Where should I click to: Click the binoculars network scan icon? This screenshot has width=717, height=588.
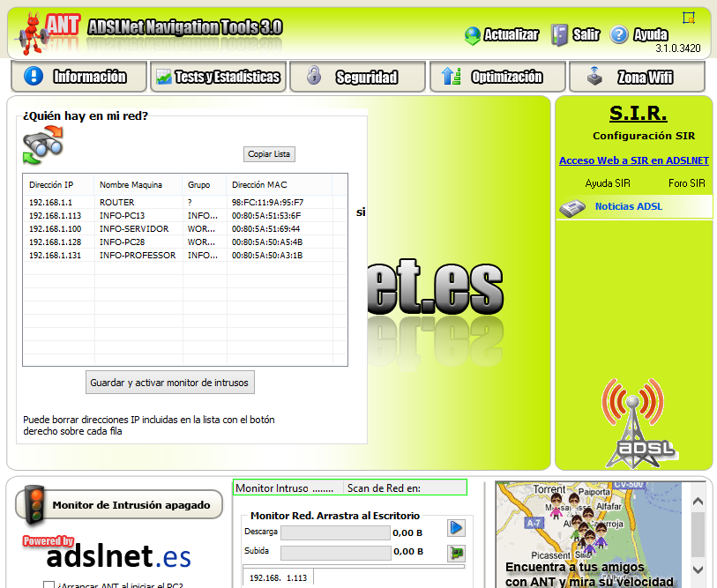coord(42,145)
